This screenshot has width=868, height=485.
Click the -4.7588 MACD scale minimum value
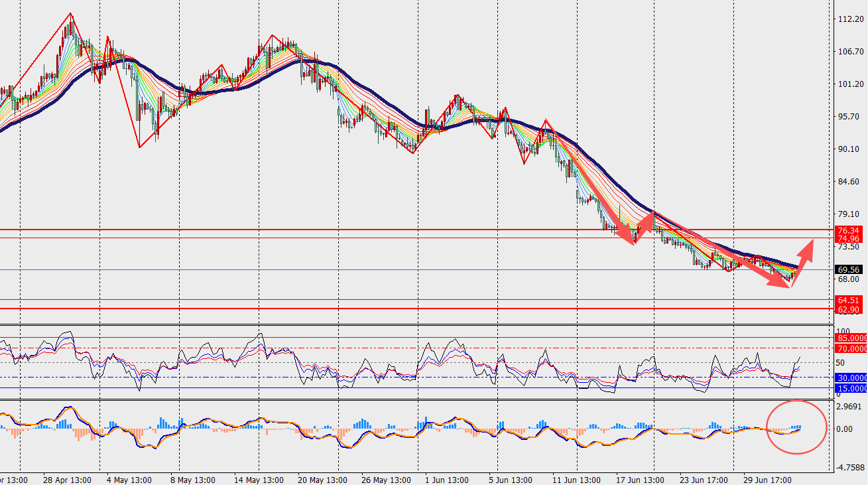coord(850,467)
